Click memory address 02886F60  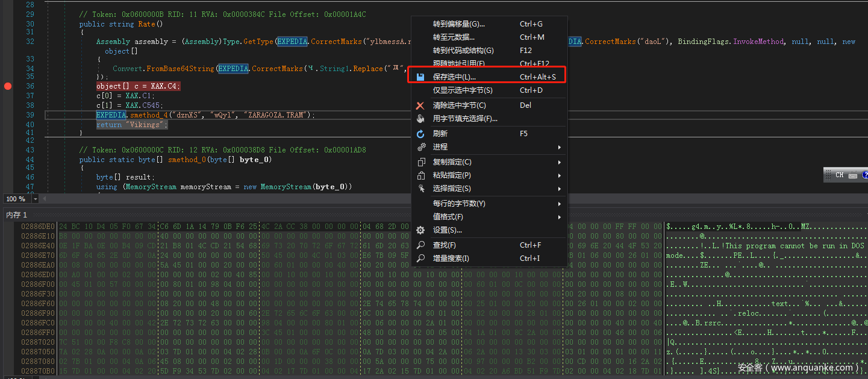pyautogui.click(x=38, y=304)
